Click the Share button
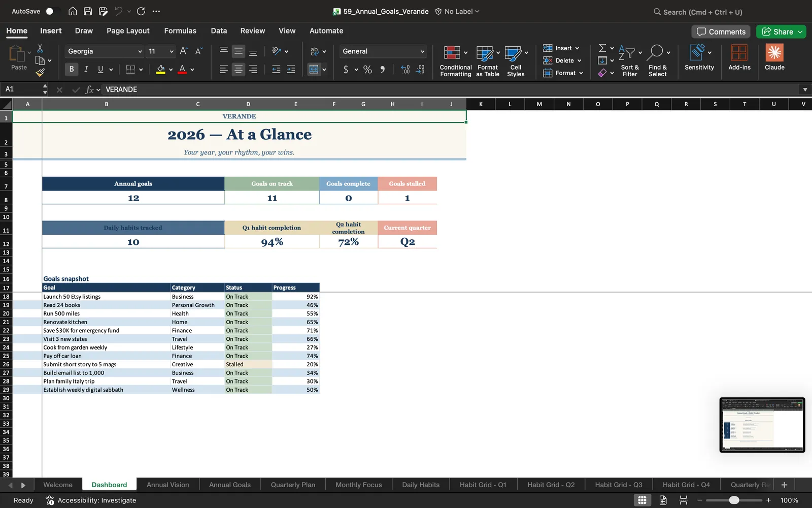 (x=777, y=31)
